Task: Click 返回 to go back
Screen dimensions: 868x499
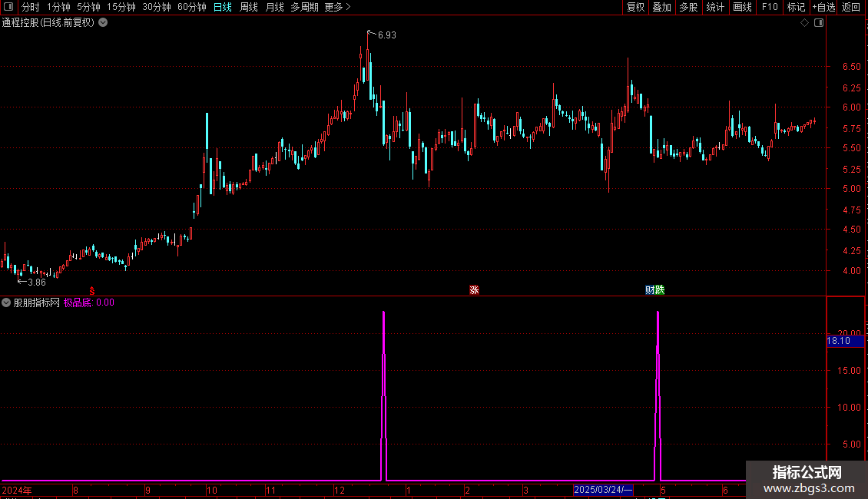Action: click(851, 7)
